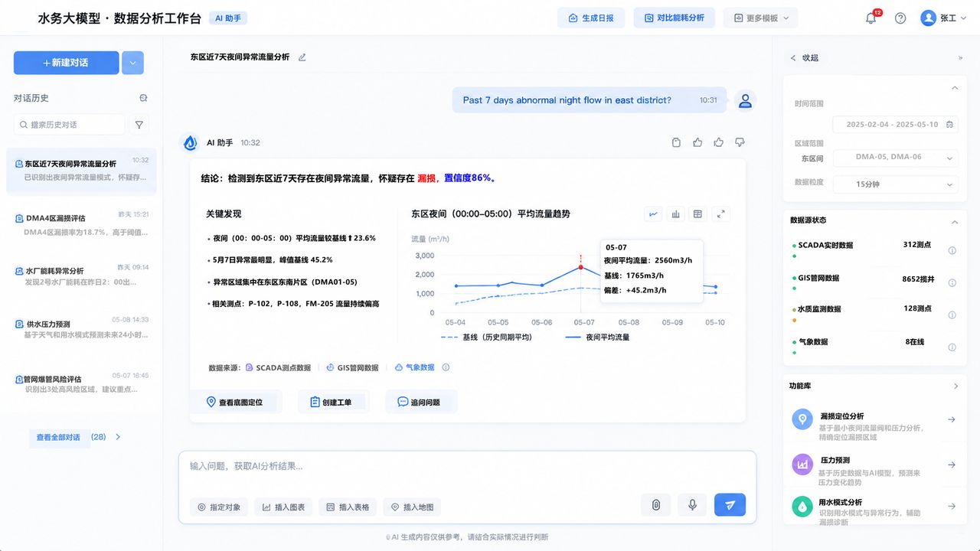Show info for GIS管网数据
The width and height of the screenshot is (980, 551).
coord(952,282)
